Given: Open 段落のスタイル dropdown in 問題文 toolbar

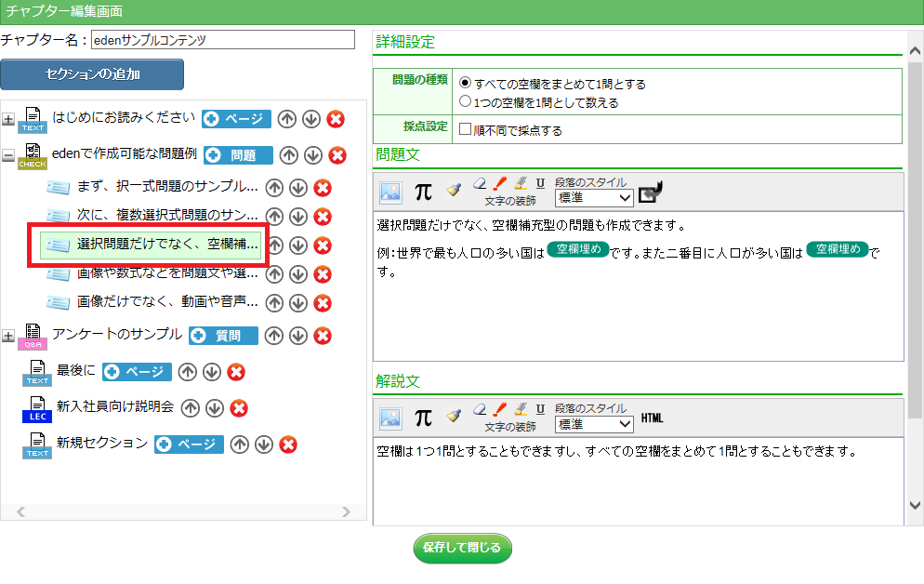Looking at the screenshot, I should (594, 198).
